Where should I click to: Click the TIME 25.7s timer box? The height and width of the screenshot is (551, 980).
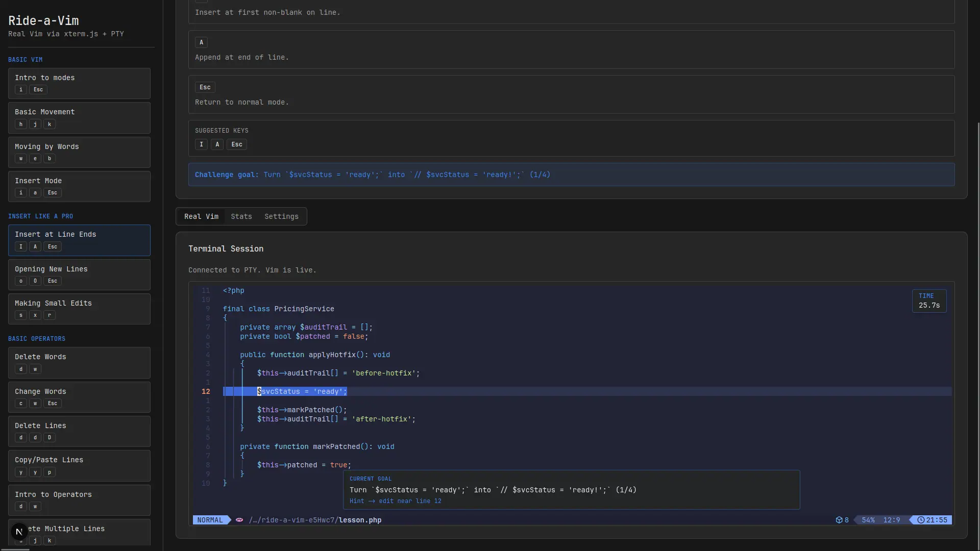929,301
